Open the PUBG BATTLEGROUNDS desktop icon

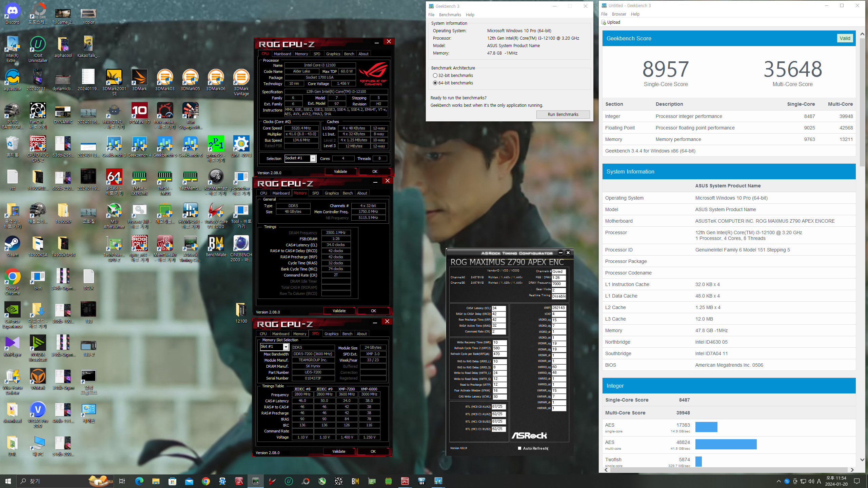(x=12, y=116)
